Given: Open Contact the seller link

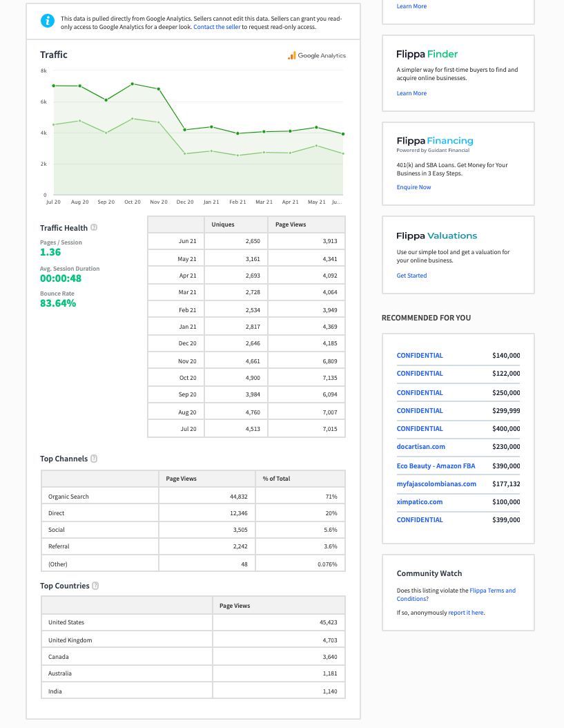Looking at the screenshot, I should click(217, 27).
